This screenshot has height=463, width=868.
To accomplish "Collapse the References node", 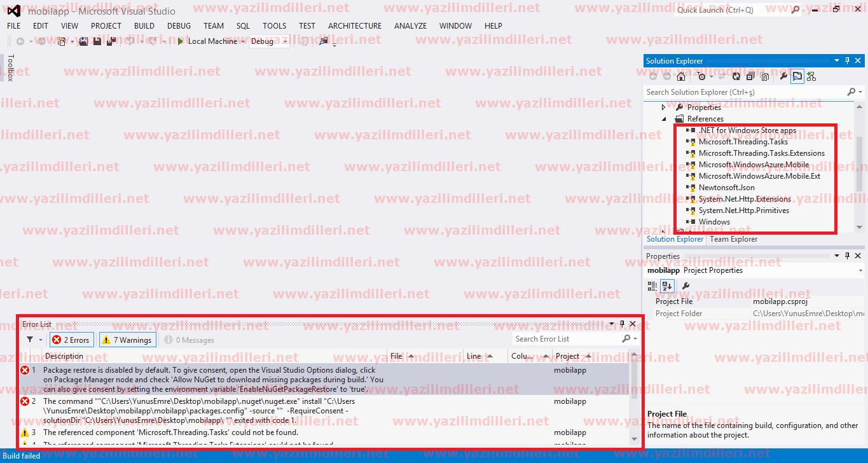I will 664,119.
